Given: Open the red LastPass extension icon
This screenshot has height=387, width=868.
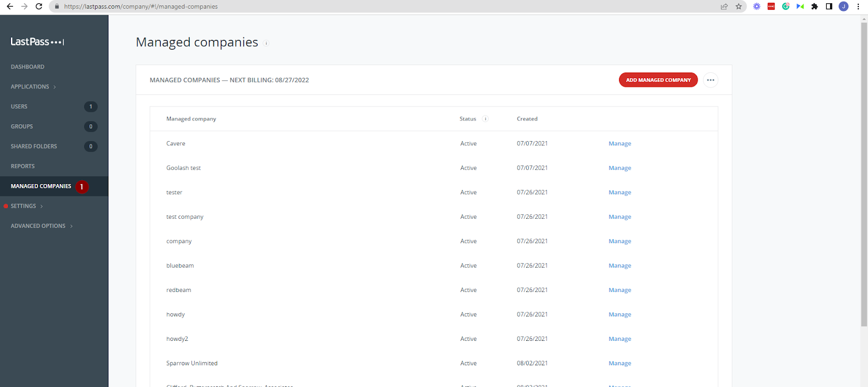Looking at the screenshot, I should [x=771, y=7].
